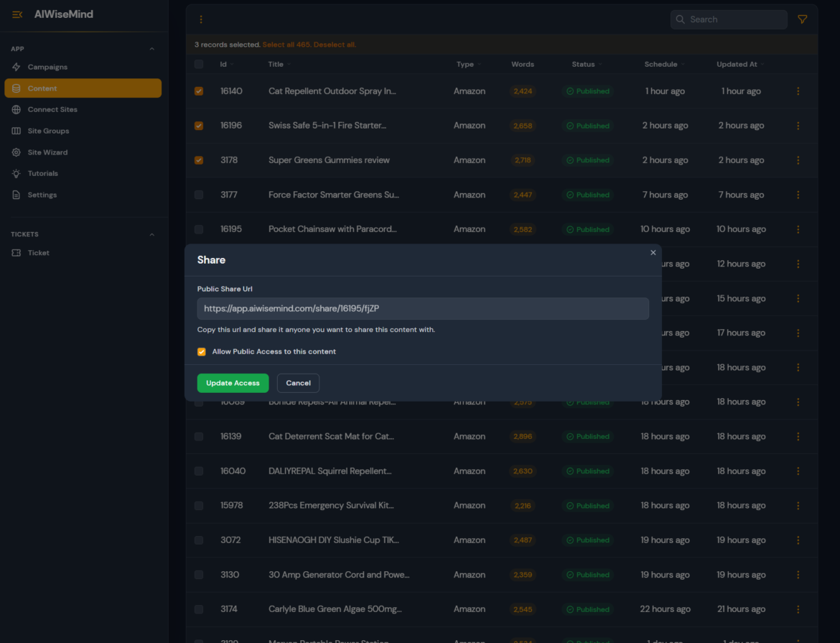Click the Site Wizard gear icon
This screenshot has height=643, width=840.
(17, 152)
